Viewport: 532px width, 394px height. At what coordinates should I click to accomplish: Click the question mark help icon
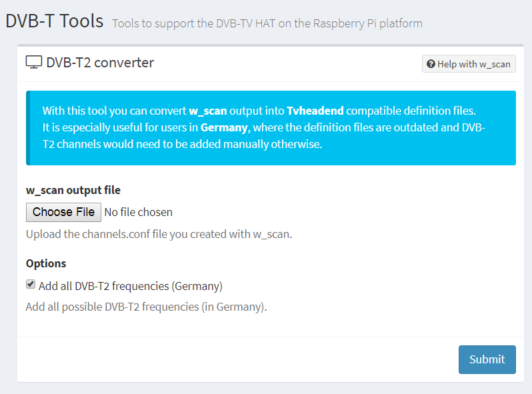click(x=431, y=64)
